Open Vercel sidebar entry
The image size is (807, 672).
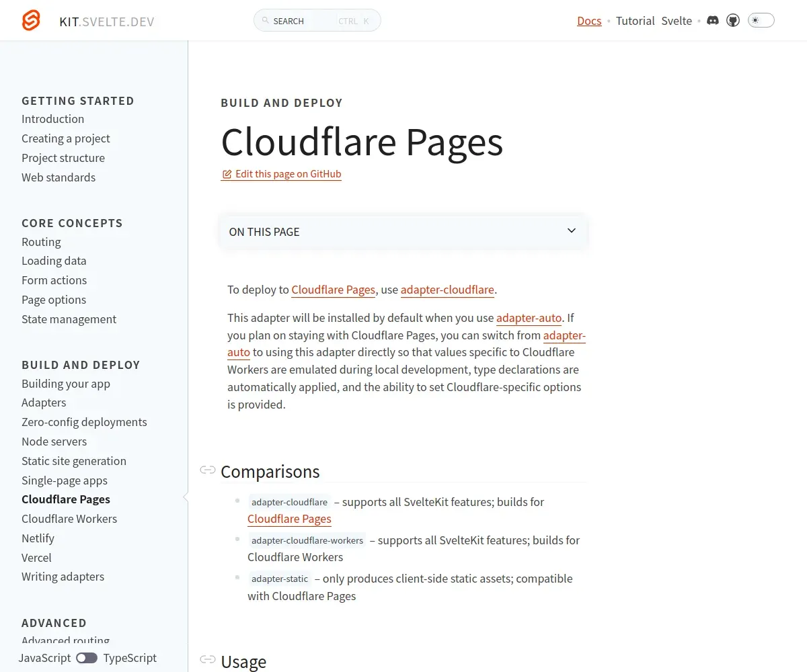(36, 558)
